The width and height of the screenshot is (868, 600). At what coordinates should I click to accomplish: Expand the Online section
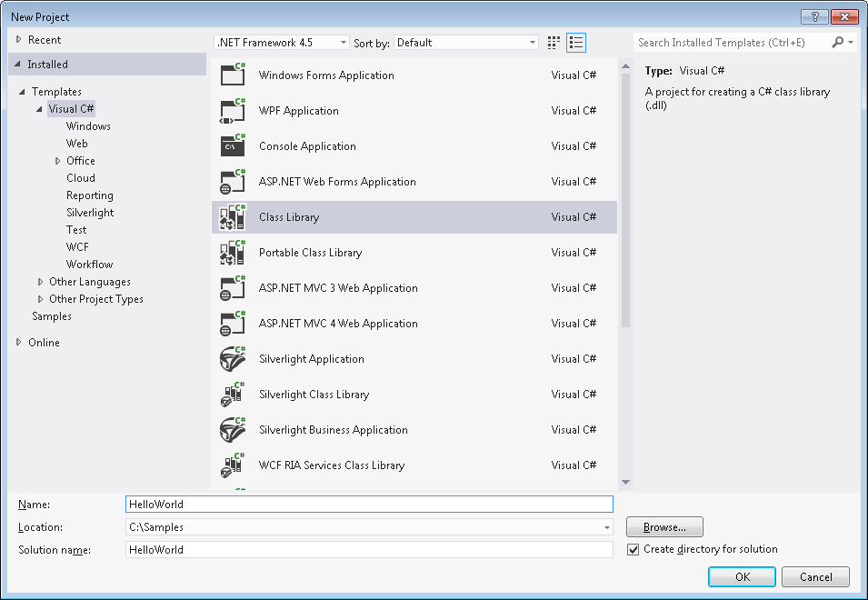(19, 342)
